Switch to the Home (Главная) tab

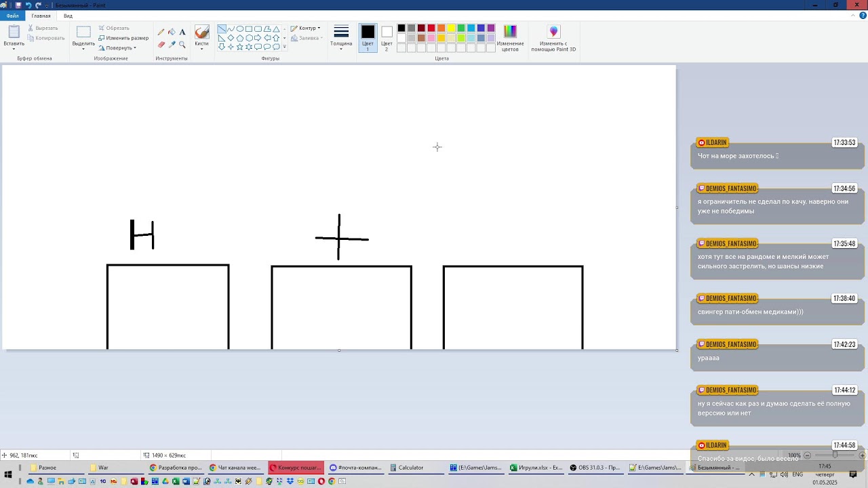point(41,16)
